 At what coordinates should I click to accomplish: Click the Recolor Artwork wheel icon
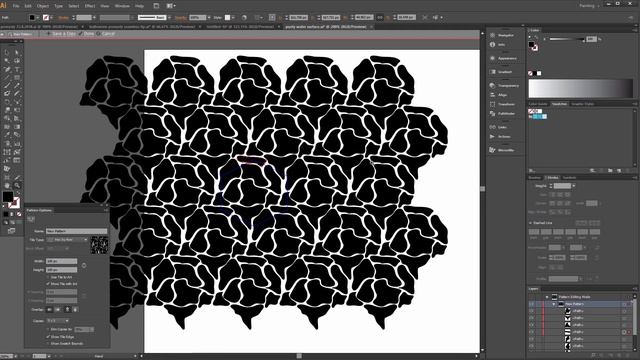[244, 18]
